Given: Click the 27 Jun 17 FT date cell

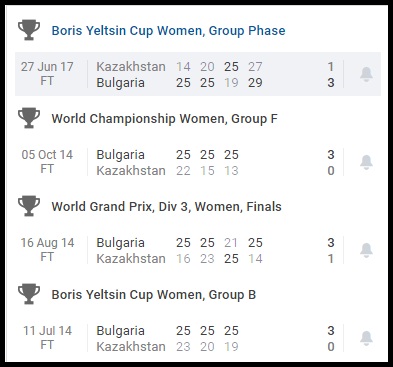Looking at the screenshot, I should [47, 74].
